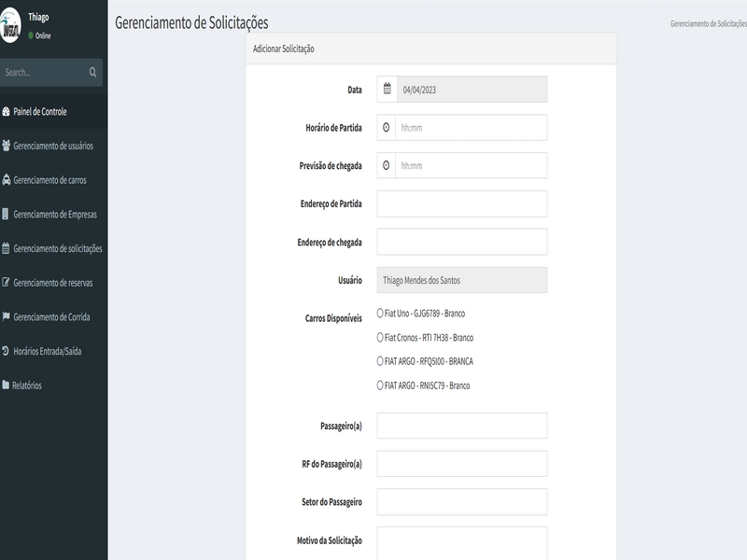Click the flag icon for Gerenciamento de Corrida
Screen dimensions: 747x560
(7, 317)
